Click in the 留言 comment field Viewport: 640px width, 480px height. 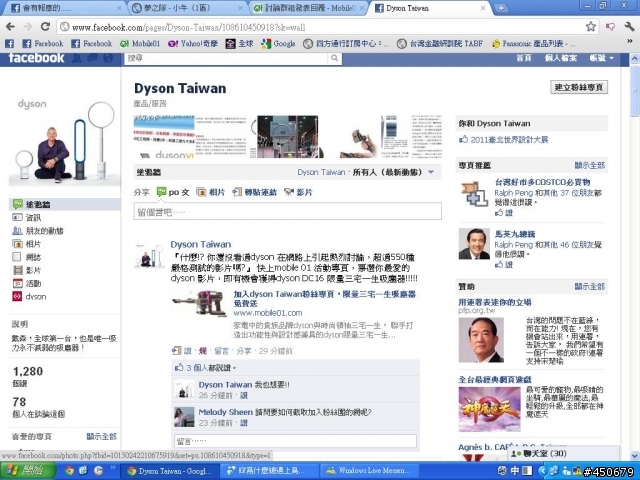[x=296, y=441]
